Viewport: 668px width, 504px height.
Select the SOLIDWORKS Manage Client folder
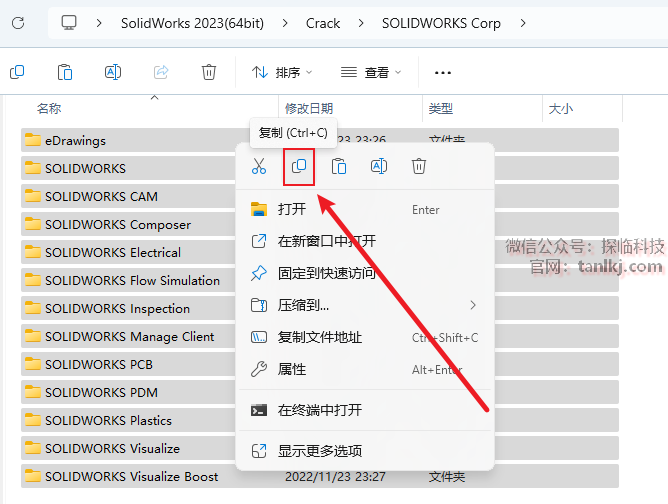coord(128,336)
